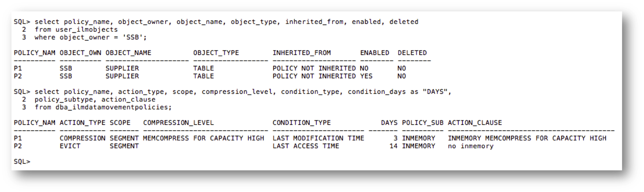Click the empty SQL> prompt at bottom
Image resolution: width=644 pixels, height=192 pixels.
click(22, 161)
